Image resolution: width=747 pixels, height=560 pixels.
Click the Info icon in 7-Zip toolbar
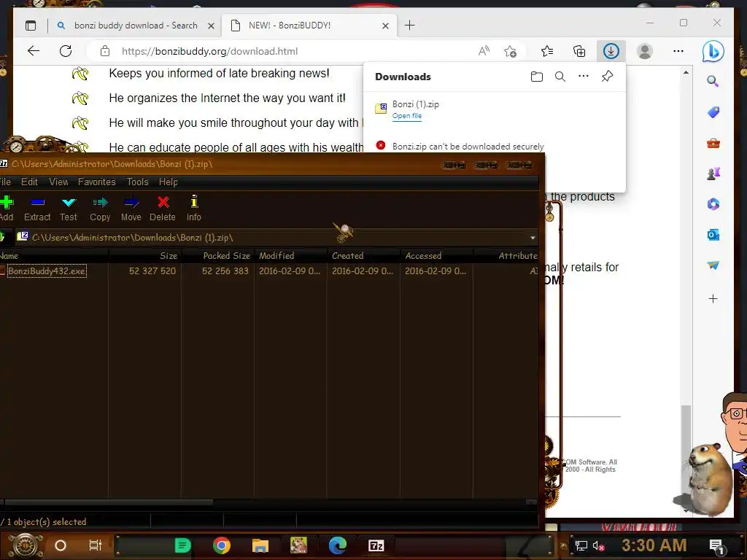click(194, 201)
